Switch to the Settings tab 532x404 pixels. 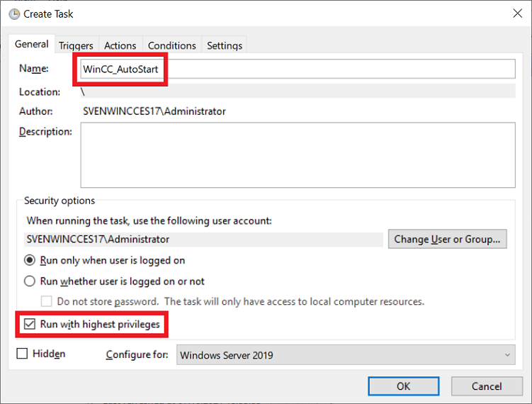click(225, 45)
